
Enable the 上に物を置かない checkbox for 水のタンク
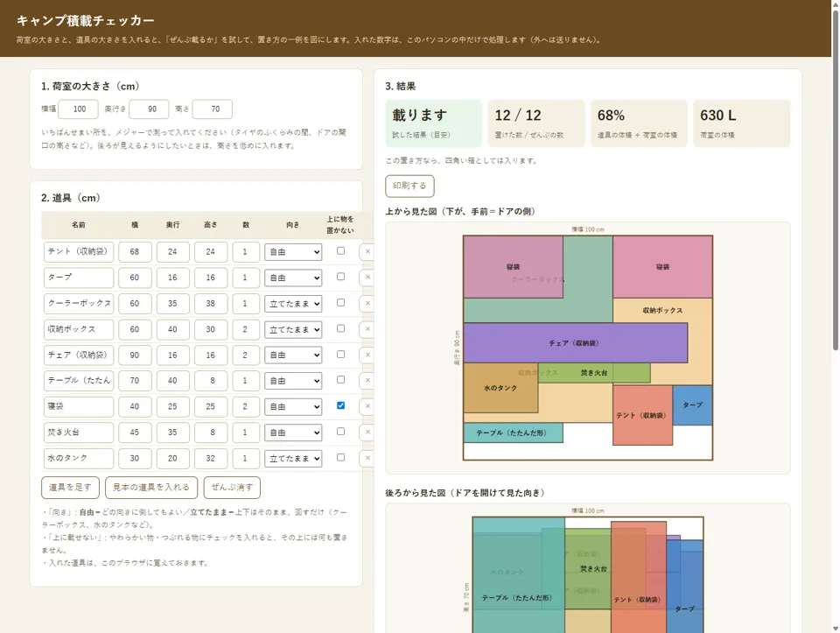[x=340, y=457]
